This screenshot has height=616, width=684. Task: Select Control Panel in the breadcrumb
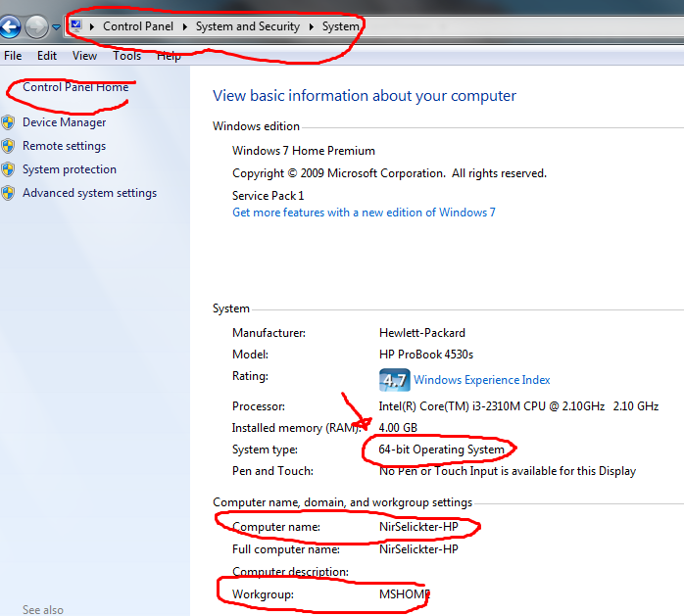[x=138, y=26]
